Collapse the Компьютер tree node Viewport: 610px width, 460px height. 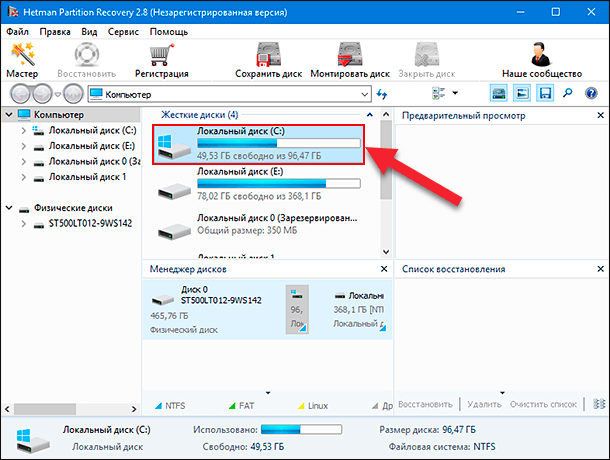point(9,115)
